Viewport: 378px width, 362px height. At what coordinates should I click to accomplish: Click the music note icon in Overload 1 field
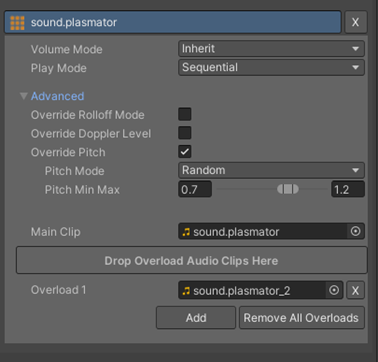pyautogui.click(x=186, y=291)
